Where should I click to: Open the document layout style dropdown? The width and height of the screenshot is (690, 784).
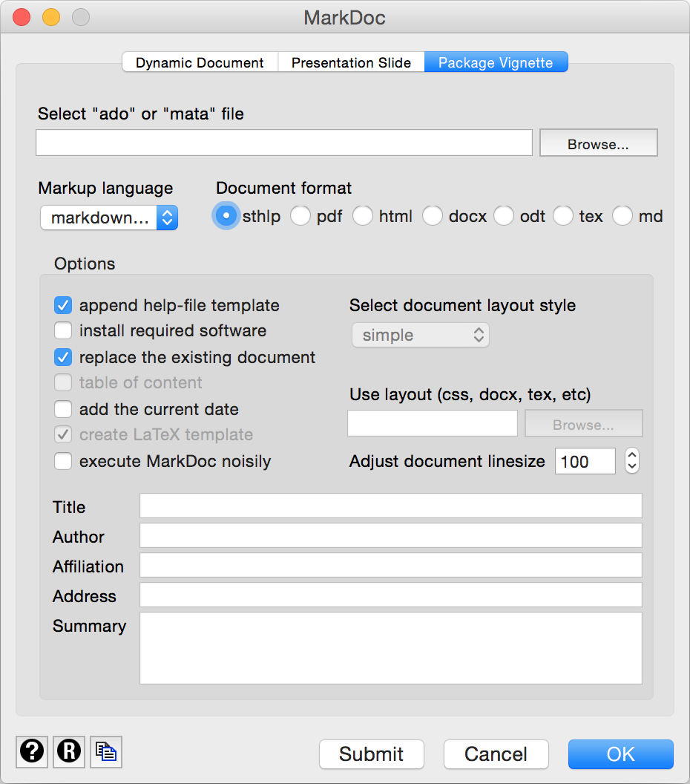pos(421,335)
